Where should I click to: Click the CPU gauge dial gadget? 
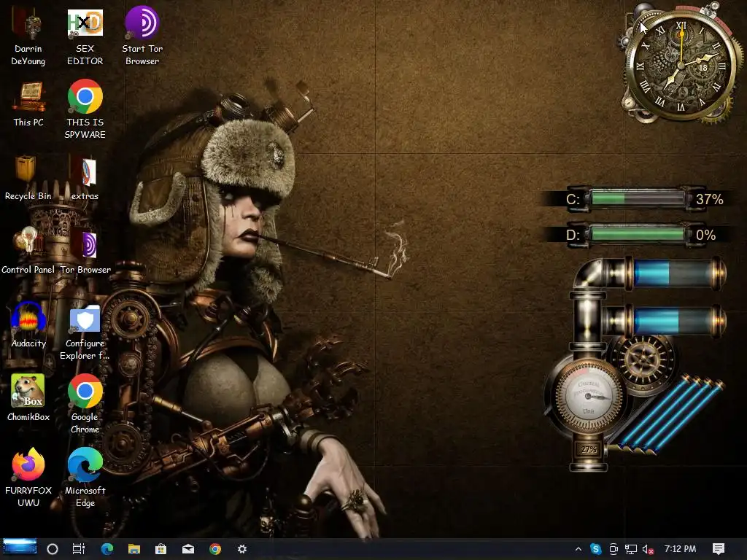(x=589, y=397)
